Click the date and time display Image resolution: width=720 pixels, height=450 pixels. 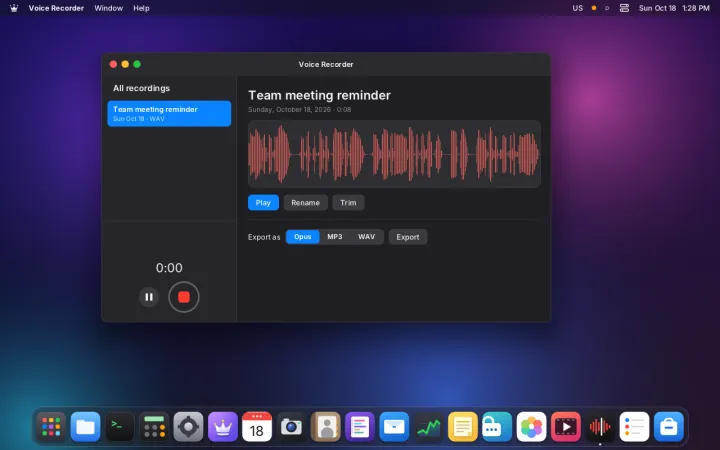(674, 8)
